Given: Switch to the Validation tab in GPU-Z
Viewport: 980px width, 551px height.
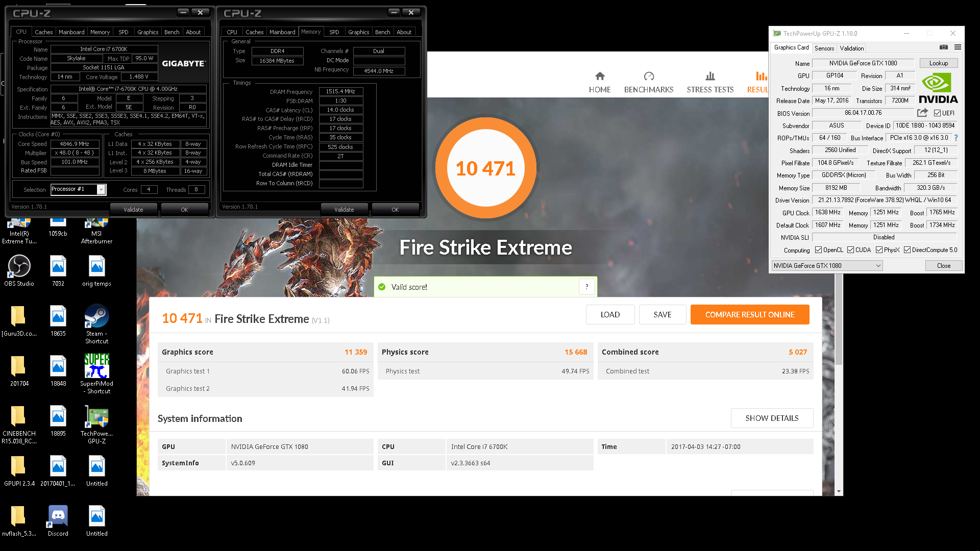Looking at the screenshot, I should click(852, 48).
